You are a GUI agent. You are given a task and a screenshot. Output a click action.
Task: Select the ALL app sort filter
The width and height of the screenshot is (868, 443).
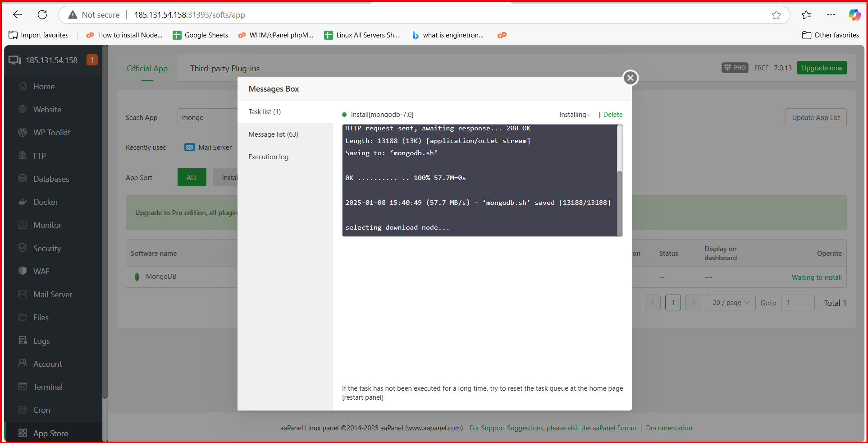192,177
